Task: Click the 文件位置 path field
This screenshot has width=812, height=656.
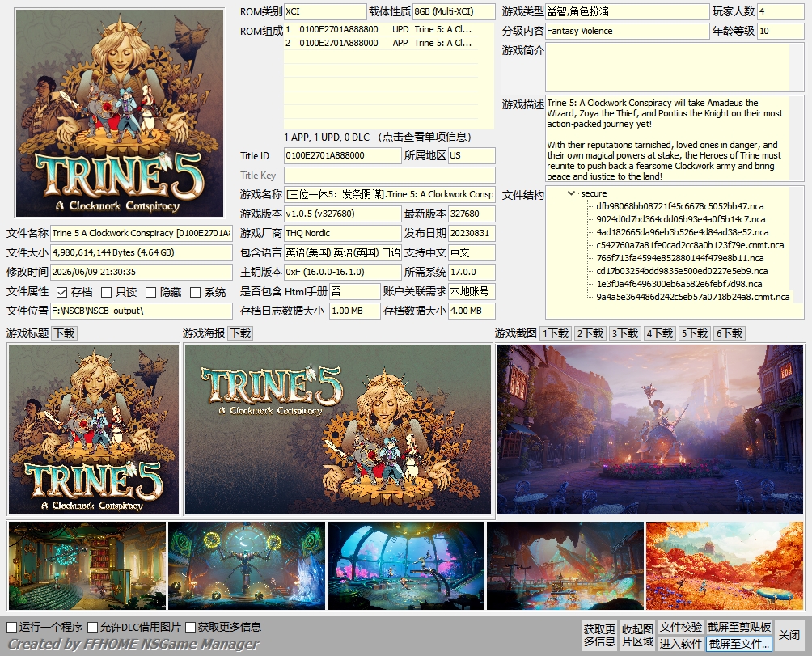Action: (x=141, y=311)
